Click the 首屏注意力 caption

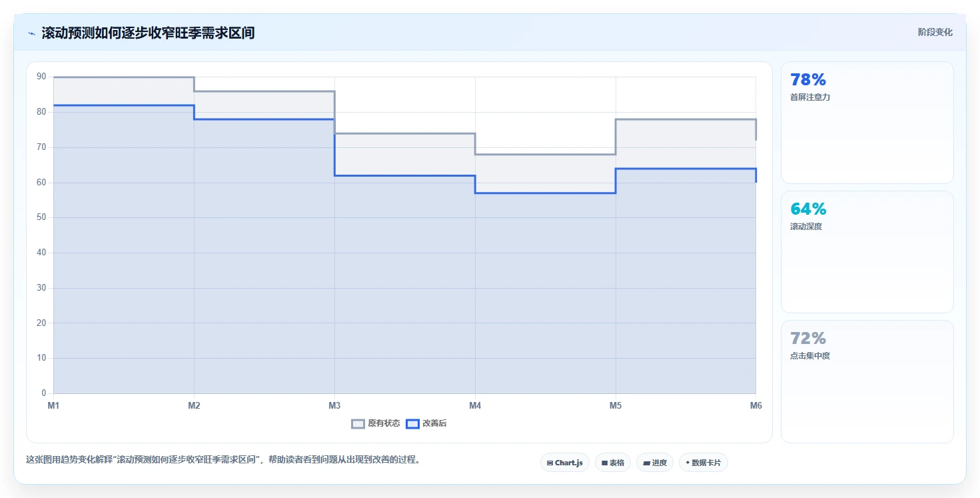pos(810,97)
